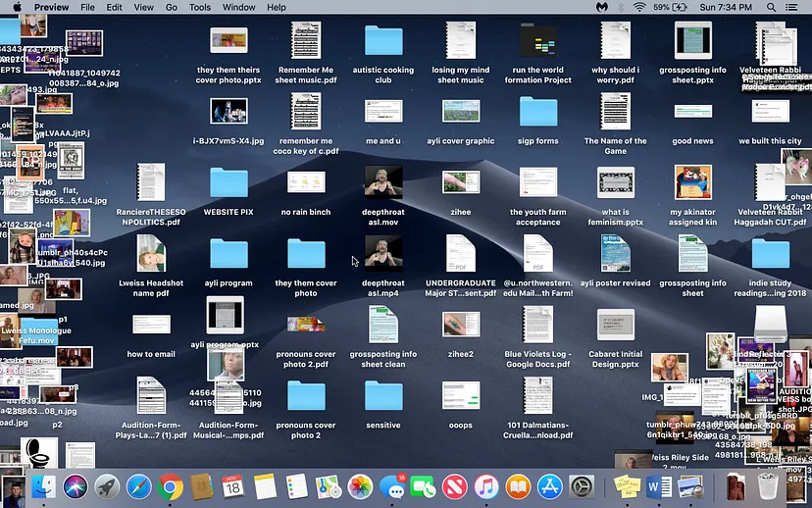This screenshot has width=812, height=508.
Task: Select the autistic cooking club folder
Action: click(383, 41)
